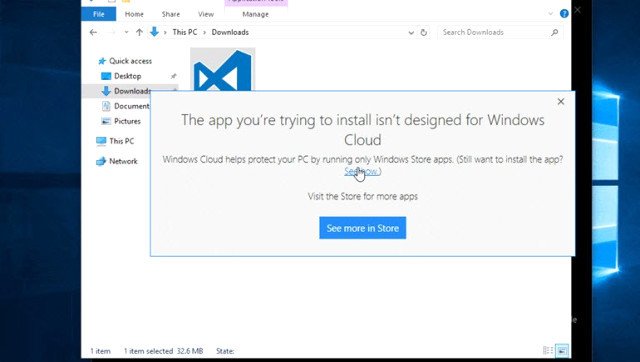Select This PC in the address path

pyautogui.click(x=184, y=32)
